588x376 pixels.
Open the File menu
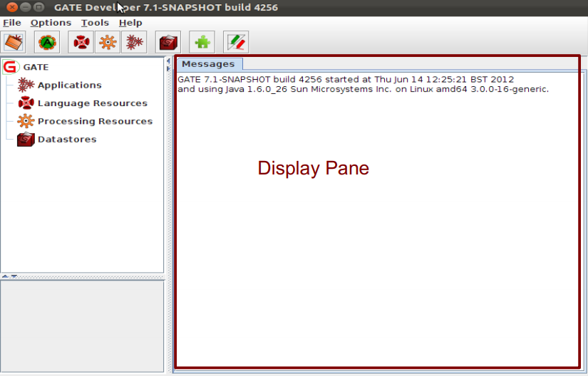[x=11, y=23]
